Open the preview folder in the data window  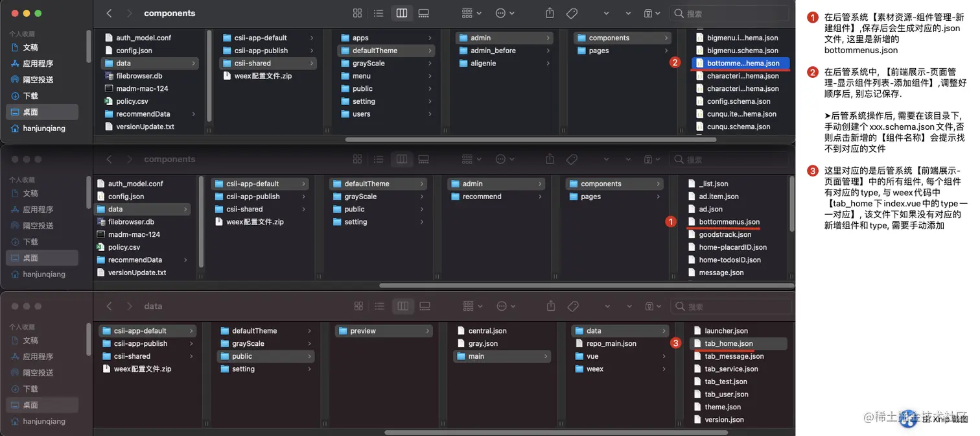(384, 331)
